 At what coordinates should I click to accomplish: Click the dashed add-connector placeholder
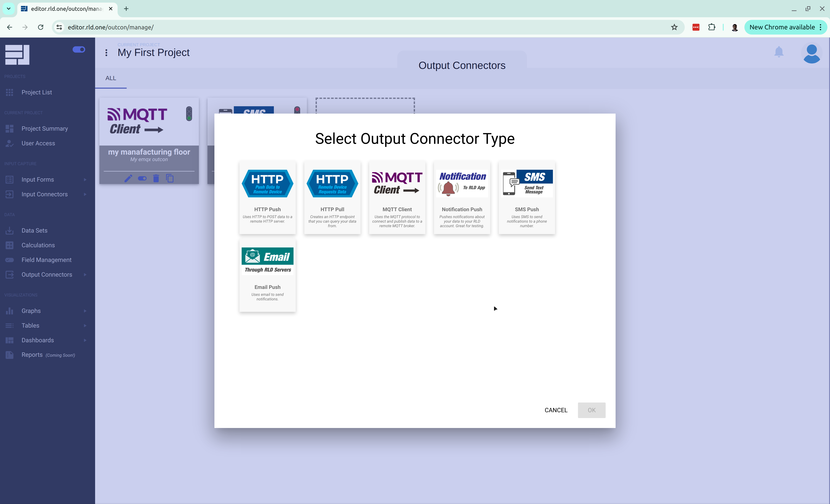pos(365,106)
